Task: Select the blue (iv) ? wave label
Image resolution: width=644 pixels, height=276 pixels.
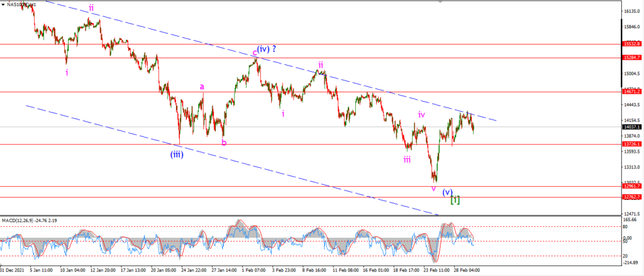Action: click(x=267, y=49)
